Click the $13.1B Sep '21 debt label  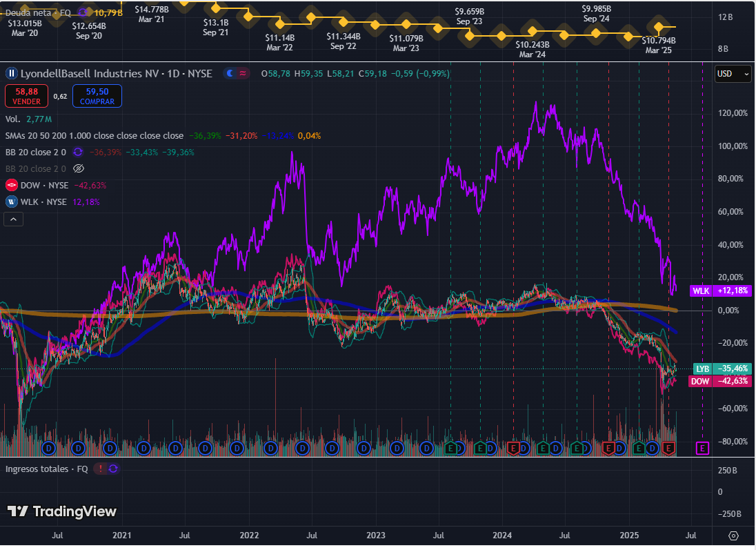point(215,28)
